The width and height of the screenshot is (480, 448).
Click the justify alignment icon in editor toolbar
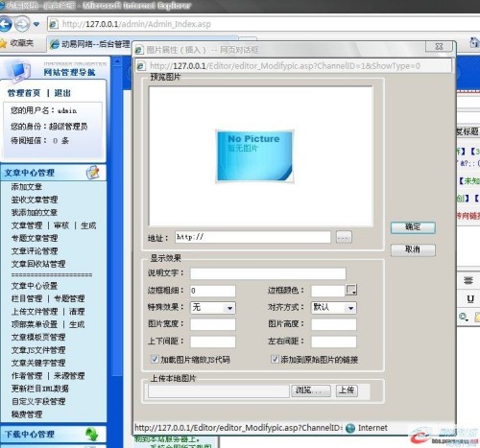coord(468,280)
